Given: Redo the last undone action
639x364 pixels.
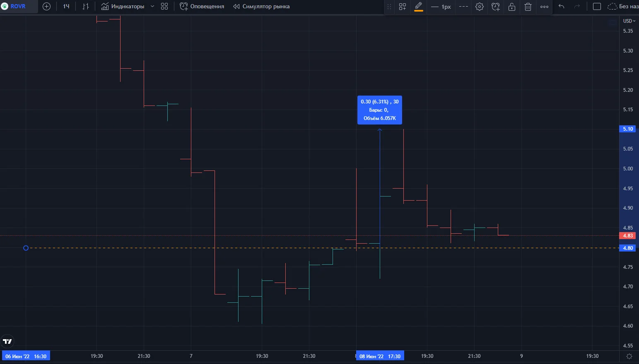Looking at the screenshot, I should point(577,7).
